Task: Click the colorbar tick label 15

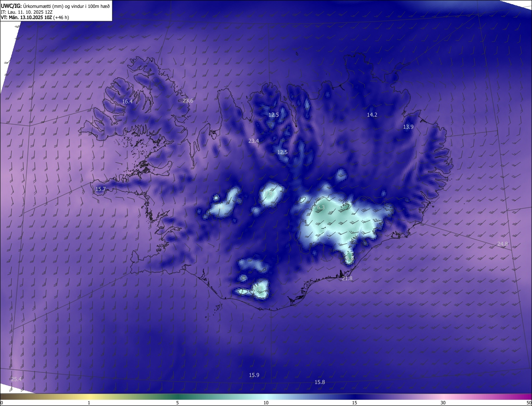Action: click(355, 403)
